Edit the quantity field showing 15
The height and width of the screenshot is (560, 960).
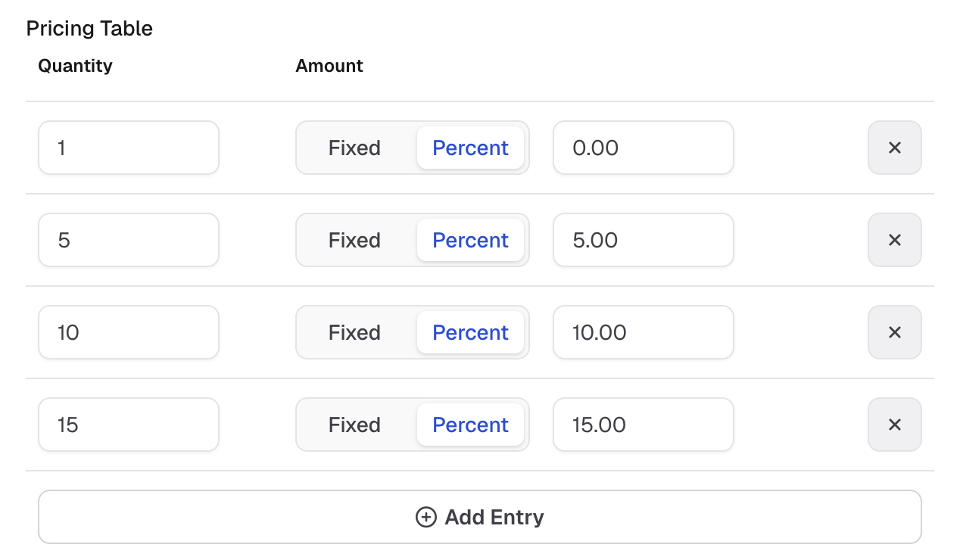point(129,425)
